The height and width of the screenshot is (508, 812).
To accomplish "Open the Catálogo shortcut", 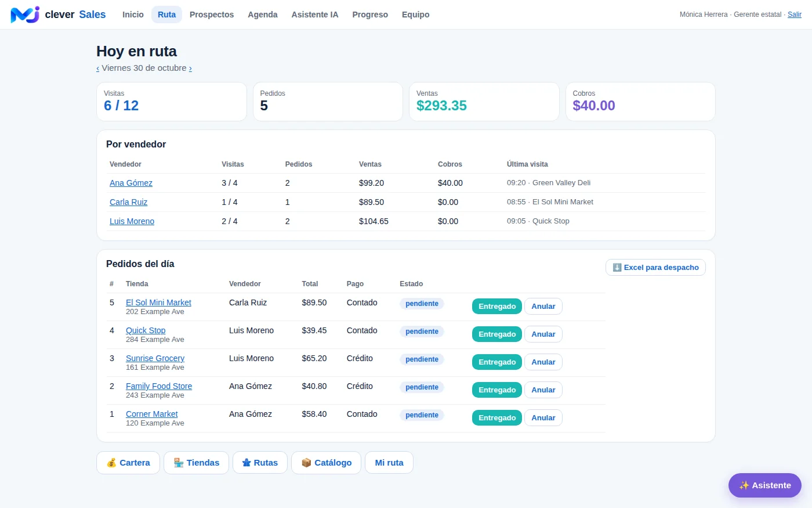I will click(326, 463).
